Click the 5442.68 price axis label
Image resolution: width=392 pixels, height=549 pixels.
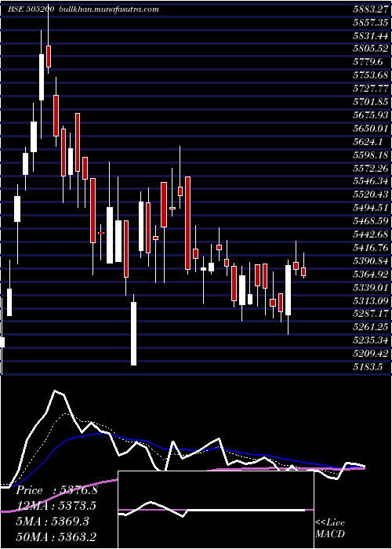tap(371, 235)
